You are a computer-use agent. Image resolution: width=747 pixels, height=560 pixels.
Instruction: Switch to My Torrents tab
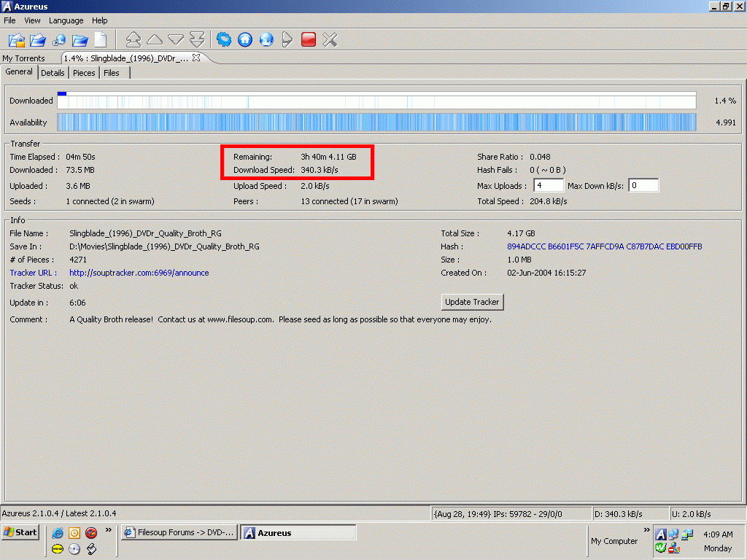coord(24,58)
